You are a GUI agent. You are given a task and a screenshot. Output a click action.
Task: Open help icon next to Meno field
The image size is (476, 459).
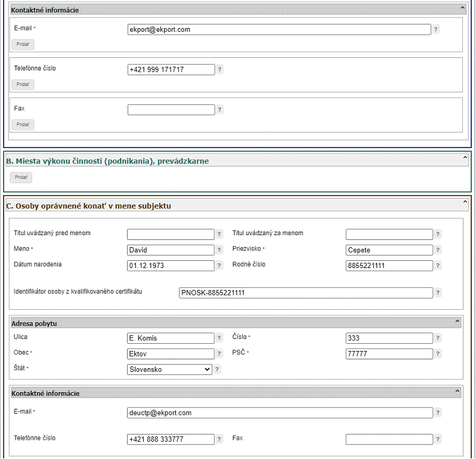219,249
